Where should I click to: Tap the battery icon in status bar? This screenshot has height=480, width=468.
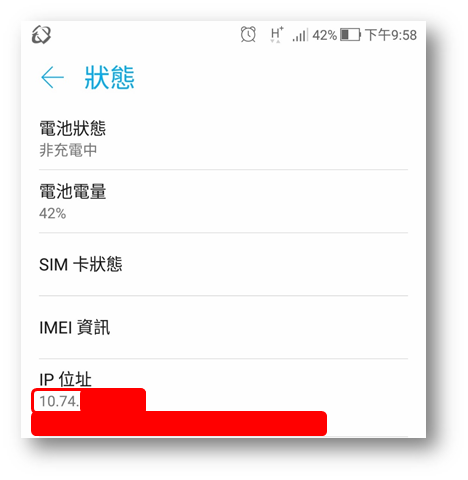350,35
